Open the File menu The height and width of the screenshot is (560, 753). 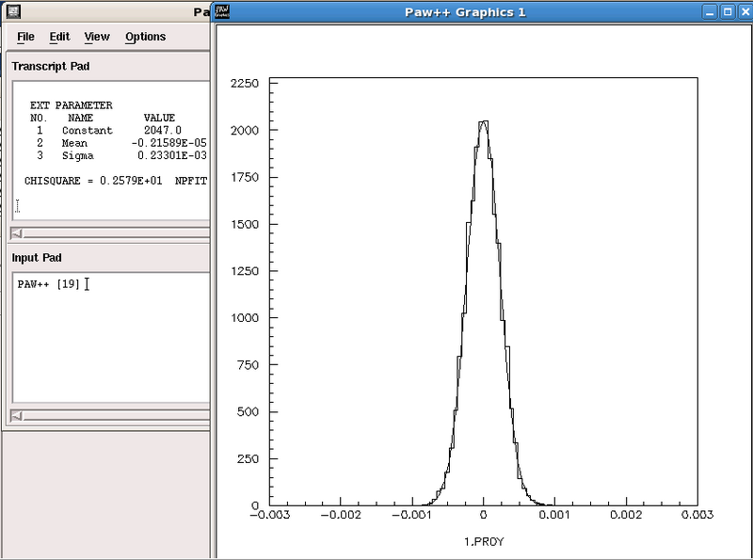25,37
